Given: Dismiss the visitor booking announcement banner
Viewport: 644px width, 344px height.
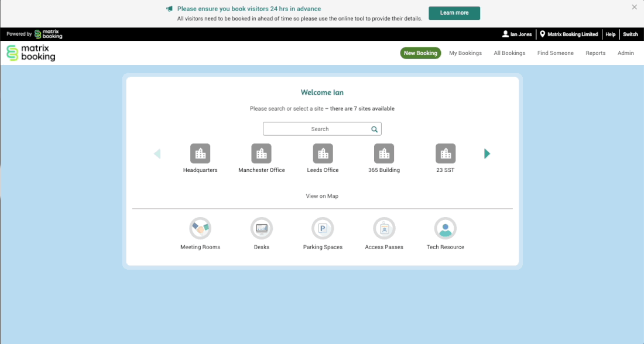Looking at the screenshot, I should (x=634, y=8).
